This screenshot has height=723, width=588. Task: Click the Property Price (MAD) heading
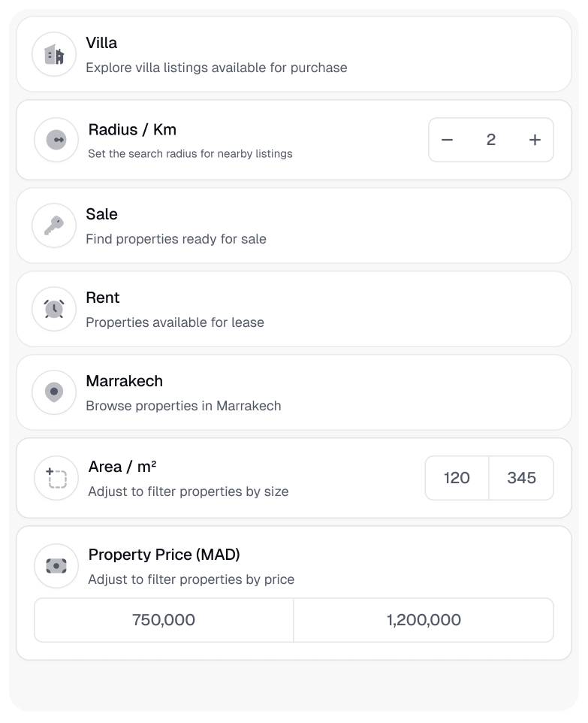[x=164, y=555]
